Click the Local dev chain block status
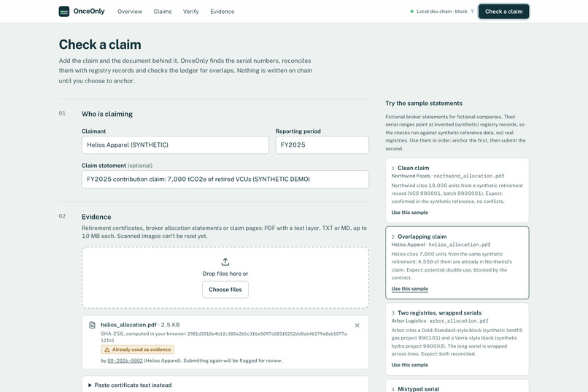Screen dimensions: 588x392 tap(442, 12)
